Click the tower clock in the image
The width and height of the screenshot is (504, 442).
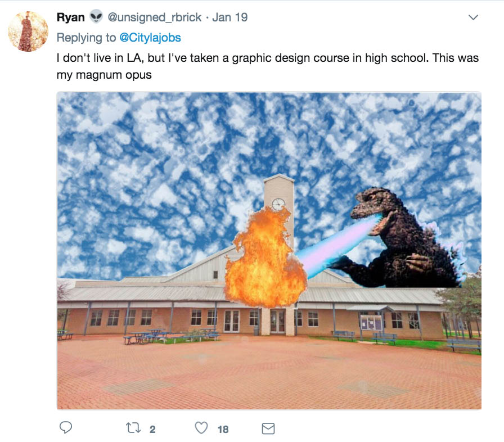click(x=278, y=204)
